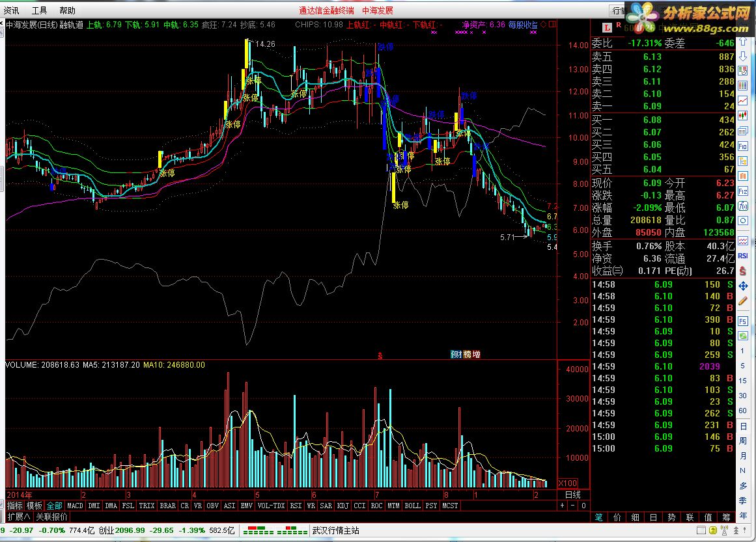
Task: Switch to 15-minute period
Action: [743, 381]
